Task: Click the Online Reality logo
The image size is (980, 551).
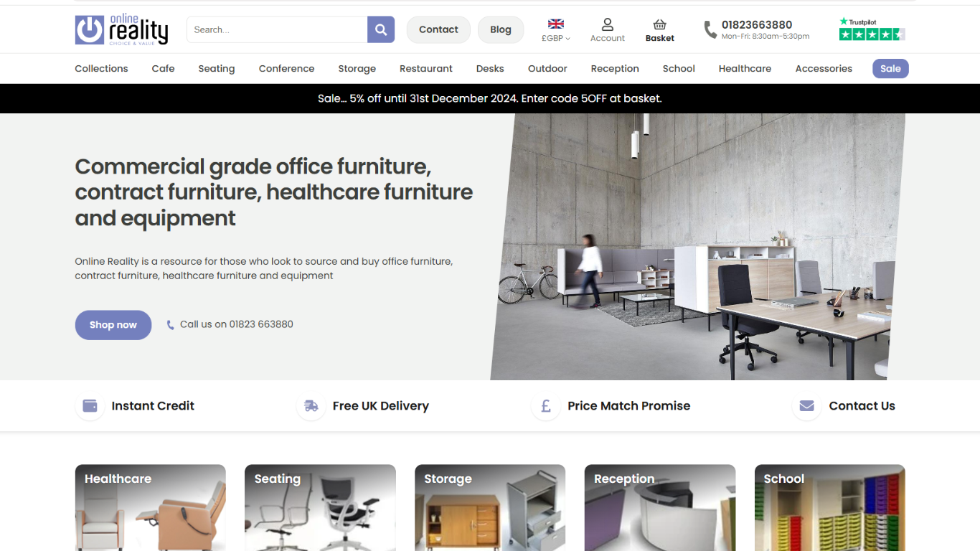Action: [121, 30]
